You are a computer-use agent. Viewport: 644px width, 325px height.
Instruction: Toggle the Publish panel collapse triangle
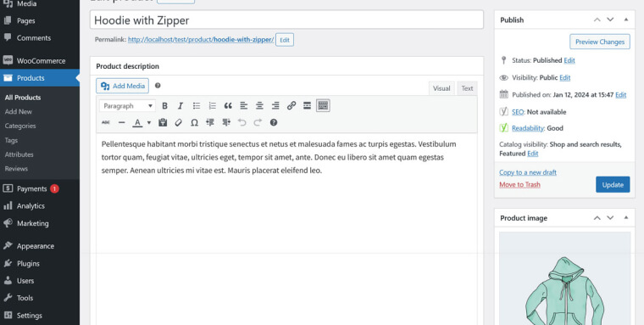pos(626,20)
